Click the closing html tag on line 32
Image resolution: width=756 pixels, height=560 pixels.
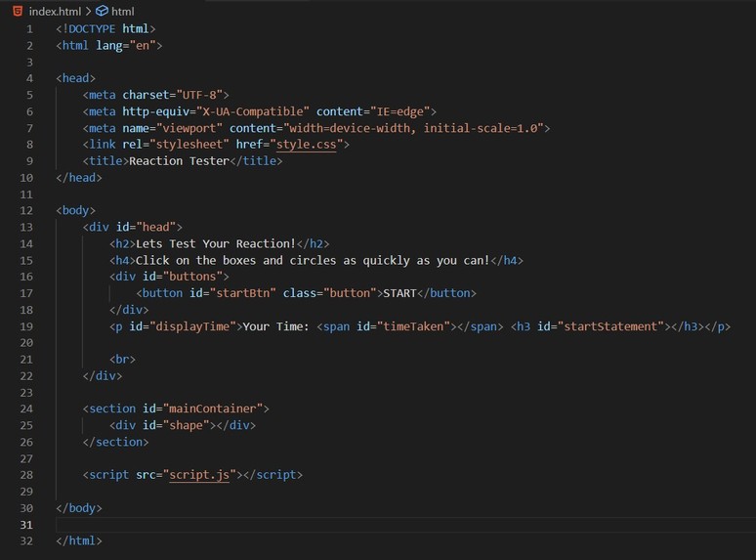click(x=79, y=540)
